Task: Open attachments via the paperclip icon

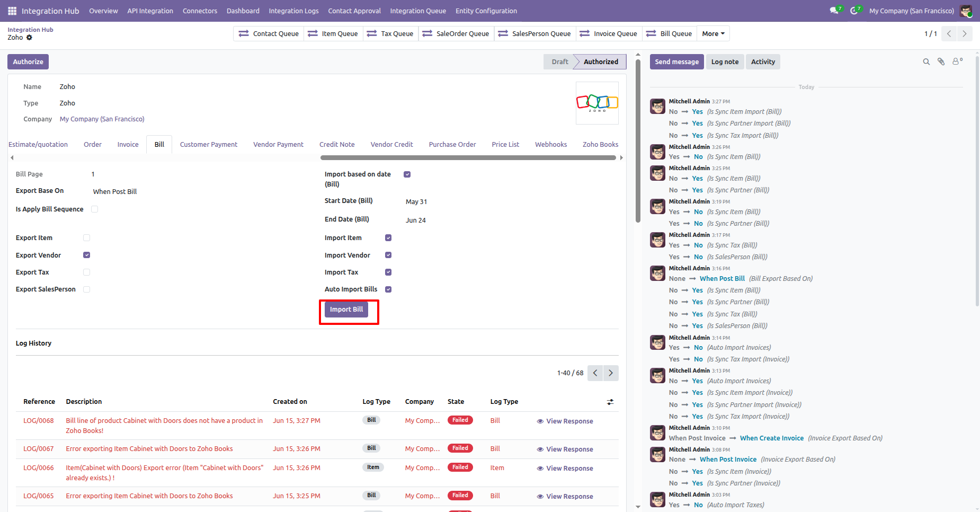Action: pyautogui.click(x=941, y=62)
